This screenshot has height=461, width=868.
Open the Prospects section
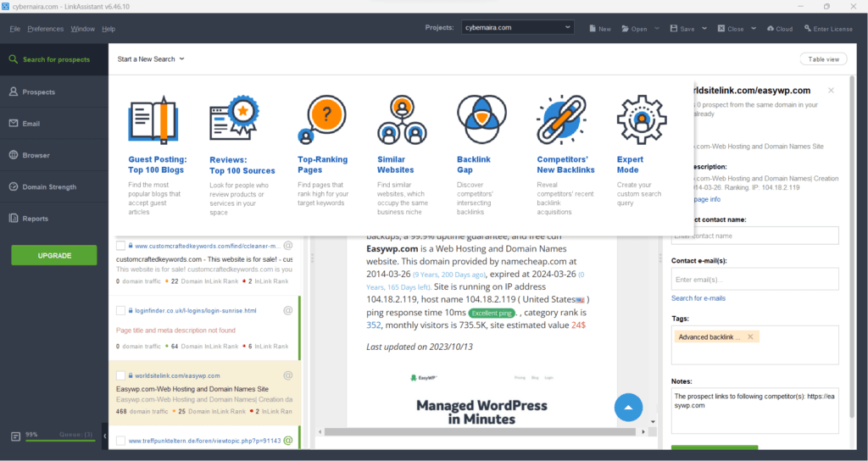click(54, 92)
